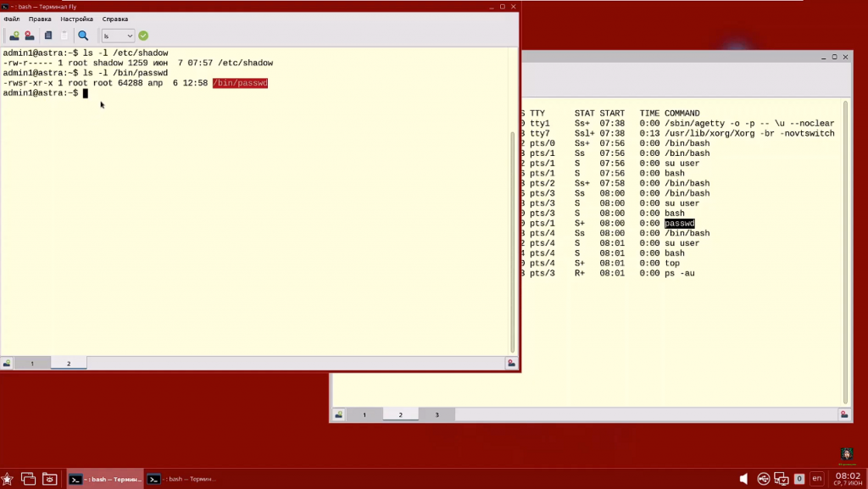Click new tab icon at front terminal bottom-left
The image size is (868, 489).
pos(7,364)
